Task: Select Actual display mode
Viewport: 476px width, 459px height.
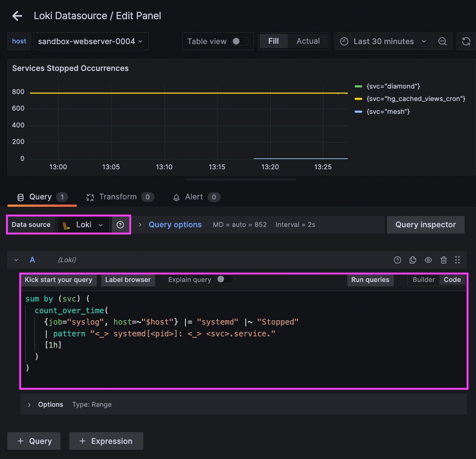Action: [308, 41]
